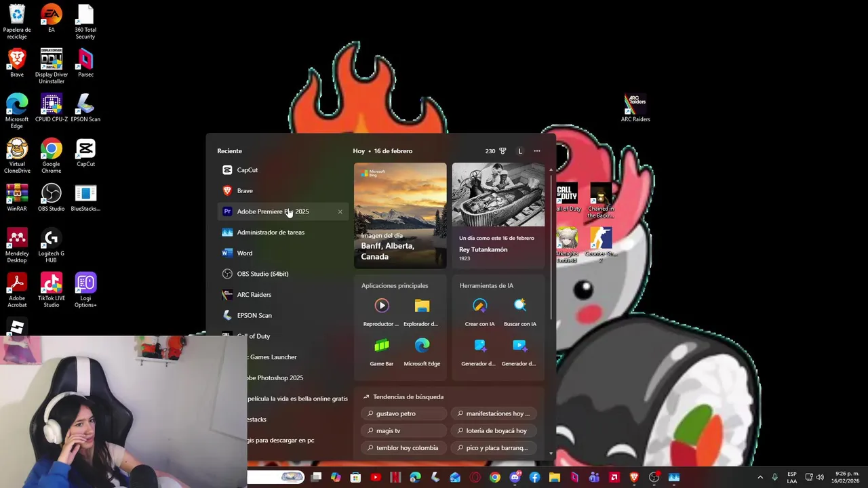Select BlueStacks desktop shortcut
The height and width of the screenshot is (488, 868).
coord(85,197)
